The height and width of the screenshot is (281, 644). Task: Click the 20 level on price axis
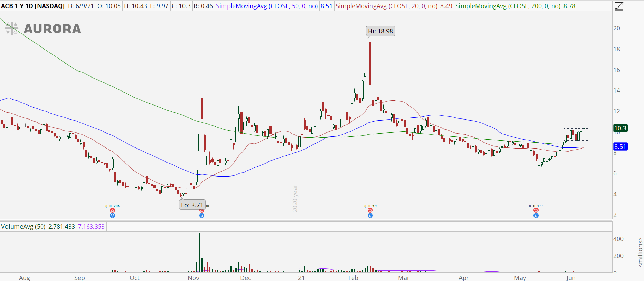point(617,28)
